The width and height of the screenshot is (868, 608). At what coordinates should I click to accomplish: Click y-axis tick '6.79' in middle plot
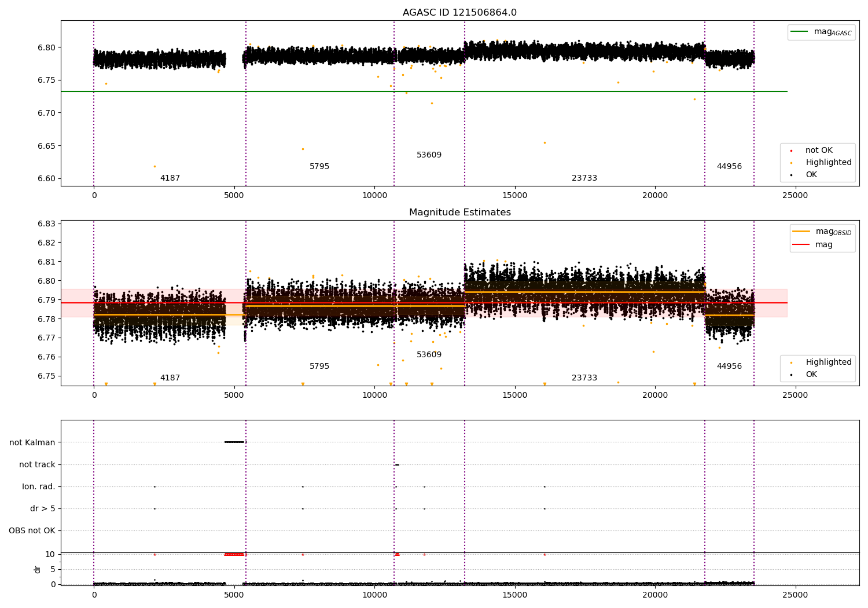click(x=46, y=301)
